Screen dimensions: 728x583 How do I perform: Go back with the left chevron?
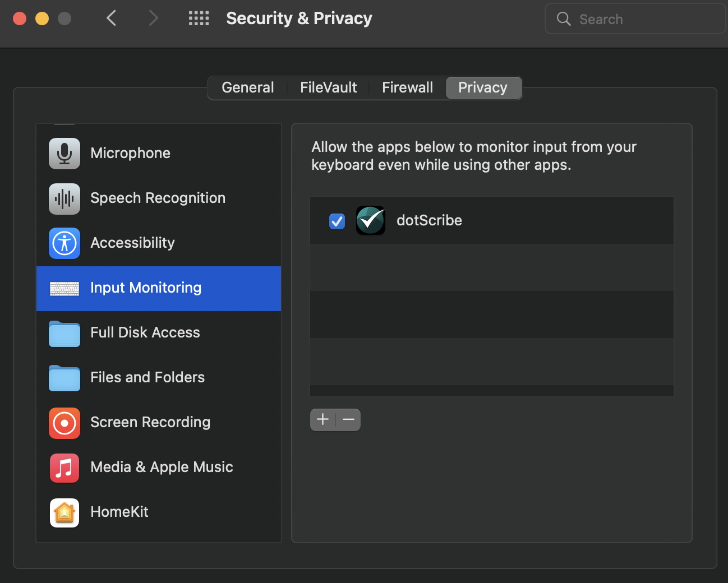pyautogui.click(x=111, y=18)
